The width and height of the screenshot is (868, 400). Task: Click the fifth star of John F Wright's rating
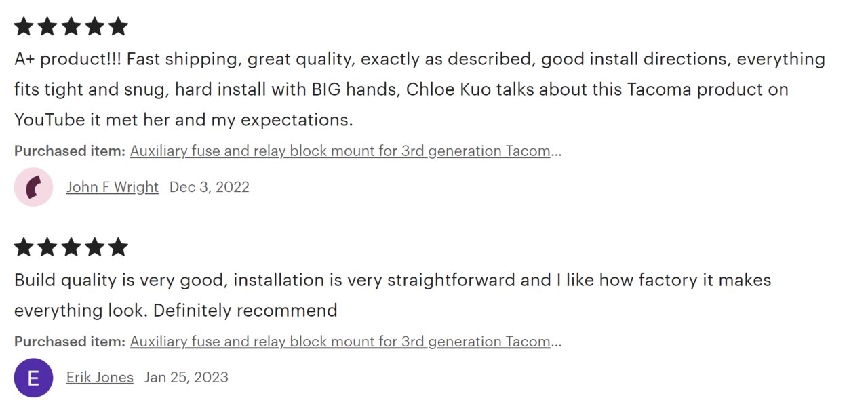pyautogui.click(x=118, y=26)
